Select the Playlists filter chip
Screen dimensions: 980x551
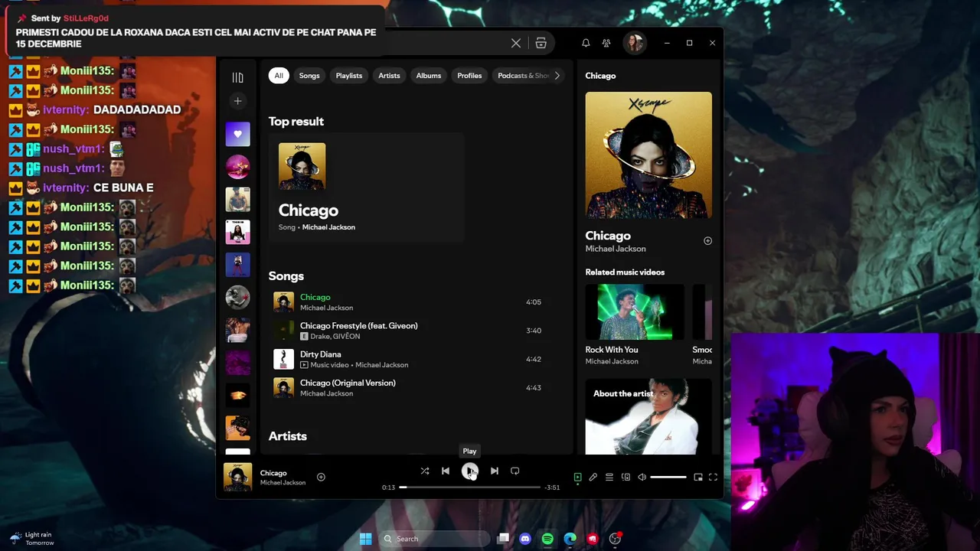[349, 75]
